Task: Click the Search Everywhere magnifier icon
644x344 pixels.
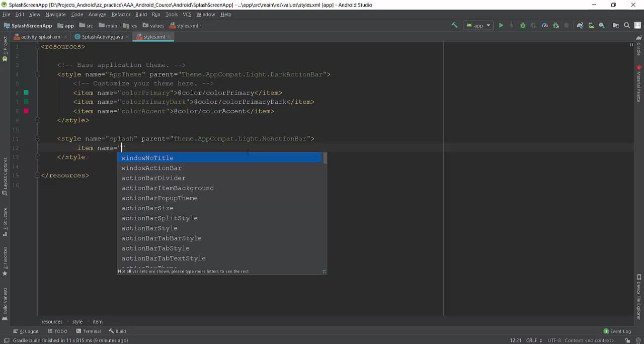Action: point(627,26)
